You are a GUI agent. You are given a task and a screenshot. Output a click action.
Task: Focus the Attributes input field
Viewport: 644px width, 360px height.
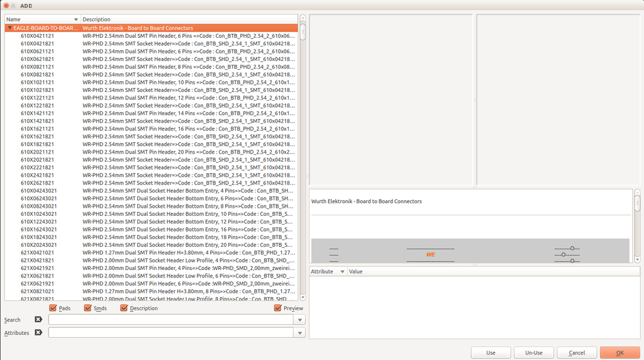(x=171, y=333)
